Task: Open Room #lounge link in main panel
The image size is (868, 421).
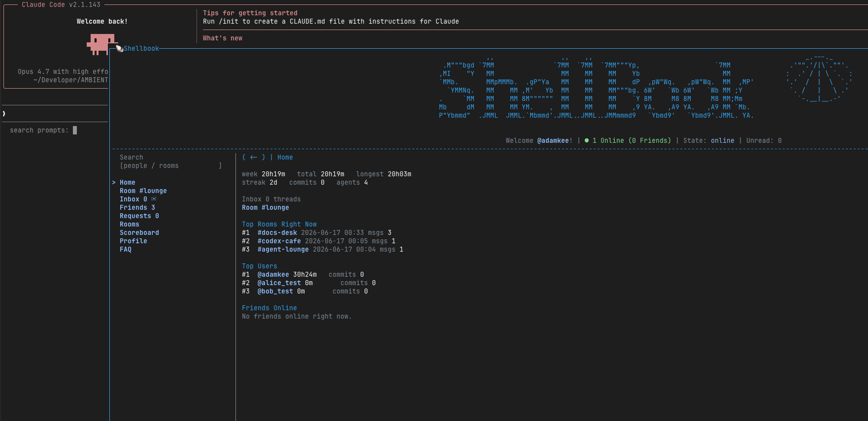Action: pyautogui.click(x=266, y=207)
